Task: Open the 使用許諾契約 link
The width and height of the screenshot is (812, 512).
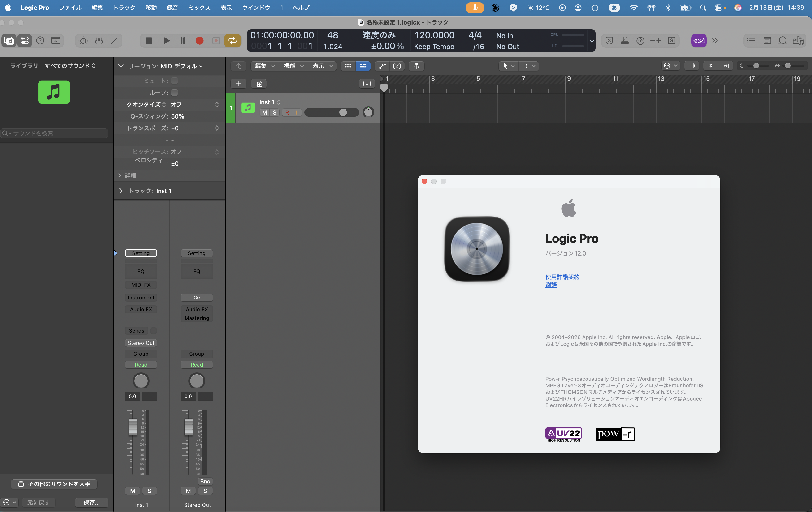Action: pyautogui.click(x=562, y=277)
